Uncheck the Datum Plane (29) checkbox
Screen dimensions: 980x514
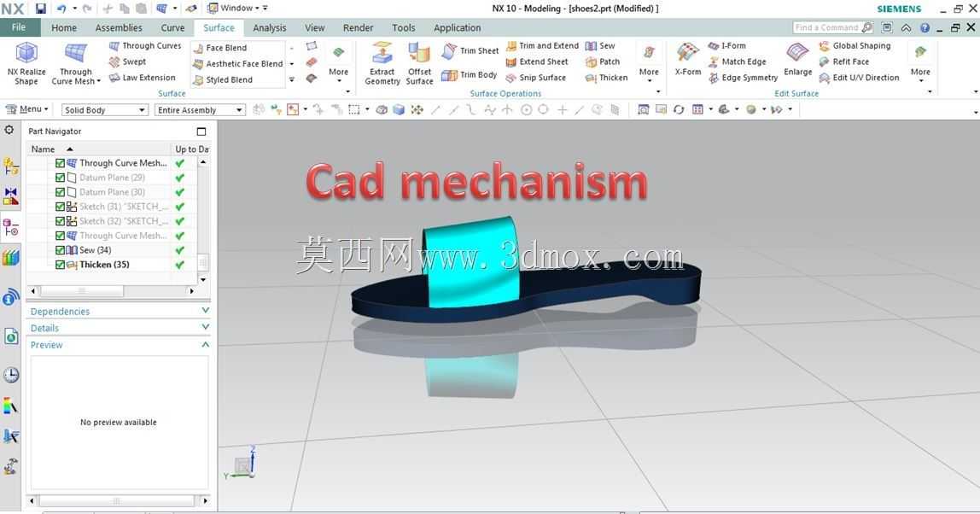(x=60, y=178)
